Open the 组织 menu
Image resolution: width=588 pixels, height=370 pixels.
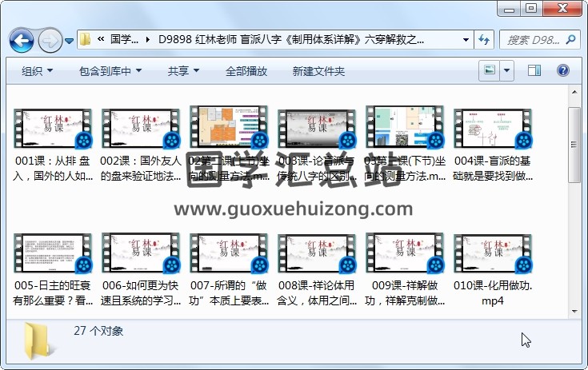37,71
